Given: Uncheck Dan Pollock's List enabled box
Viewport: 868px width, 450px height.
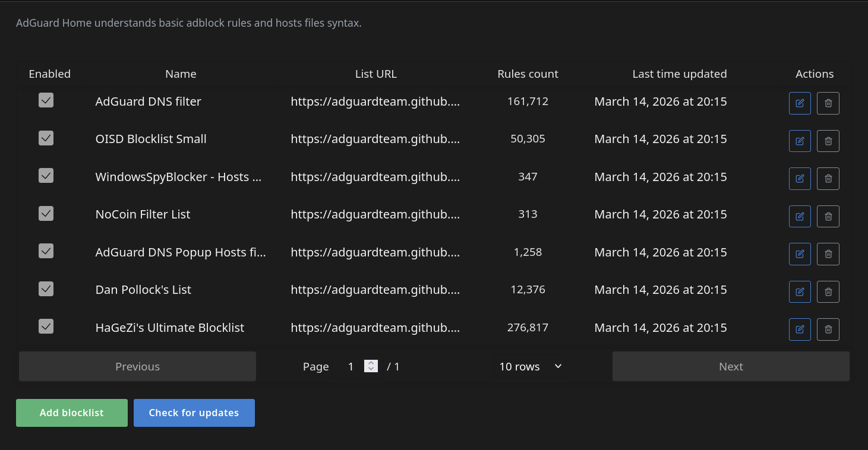Looking at the screenshot, I should tap(46, 289).
